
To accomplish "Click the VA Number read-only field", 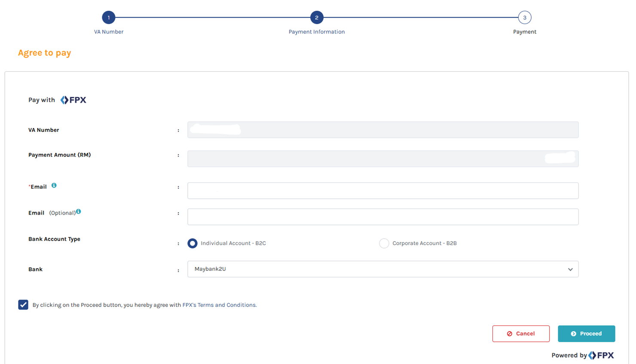I will (x=383, y=130).
